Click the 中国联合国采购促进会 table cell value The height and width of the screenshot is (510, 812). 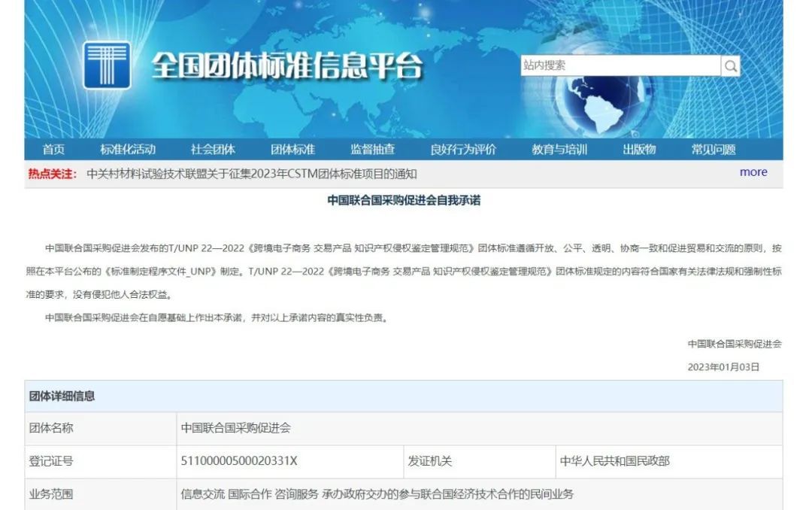pos(479,428)
